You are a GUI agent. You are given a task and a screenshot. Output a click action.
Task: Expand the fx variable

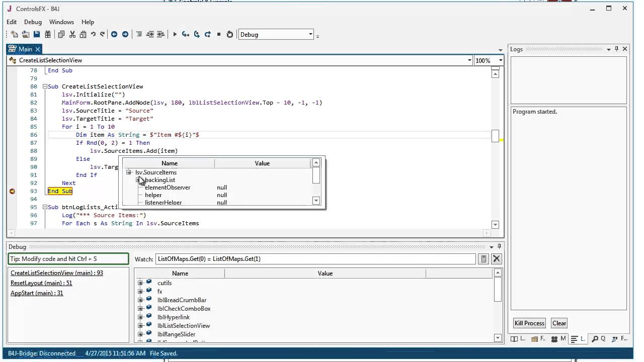coord(140,291)
